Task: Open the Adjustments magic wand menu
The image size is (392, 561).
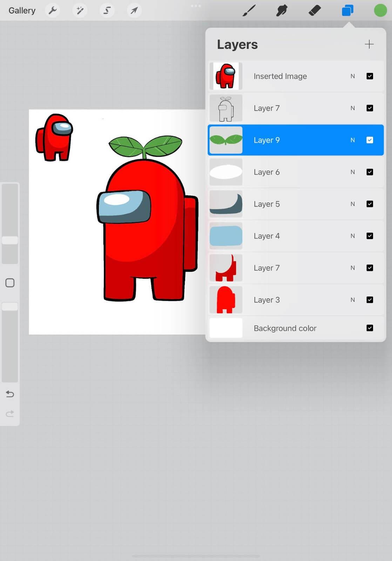Action: point(80,11)
